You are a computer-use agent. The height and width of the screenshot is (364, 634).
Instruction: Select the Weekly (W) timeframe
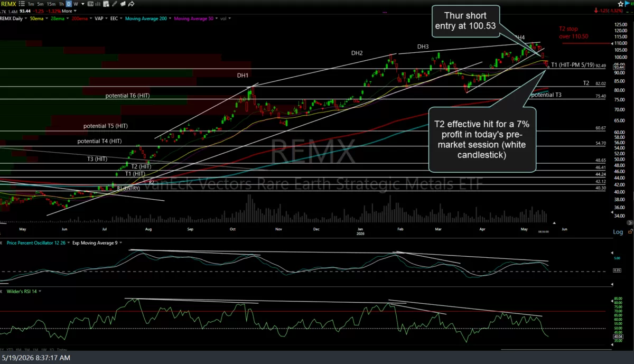[x=76, y=4]
